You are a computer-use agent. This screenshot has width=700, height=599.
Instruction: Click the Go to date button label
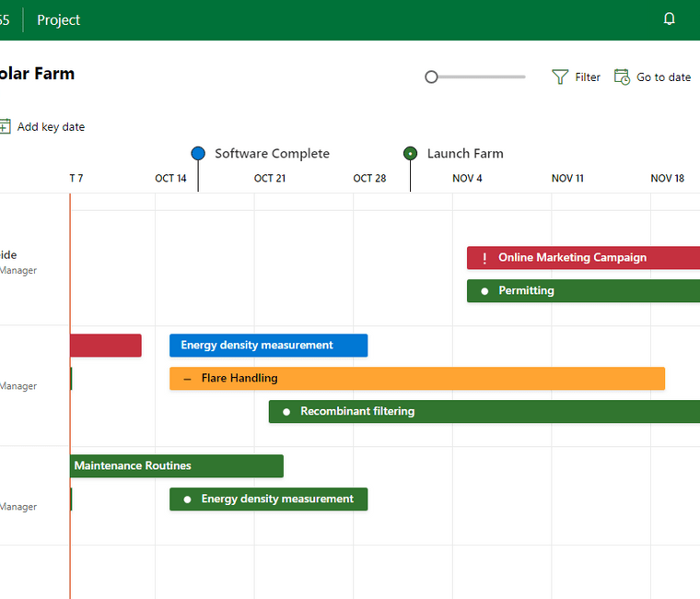(x=663, y=77)
